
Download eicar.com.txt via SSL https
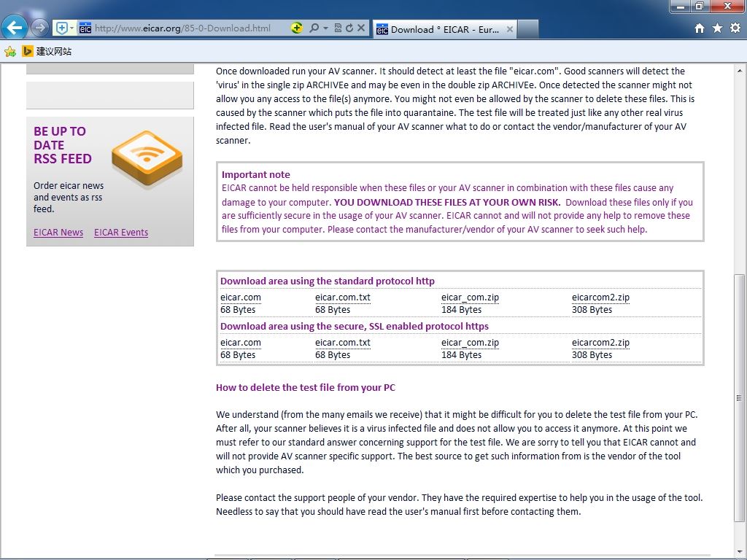point(343,343)
